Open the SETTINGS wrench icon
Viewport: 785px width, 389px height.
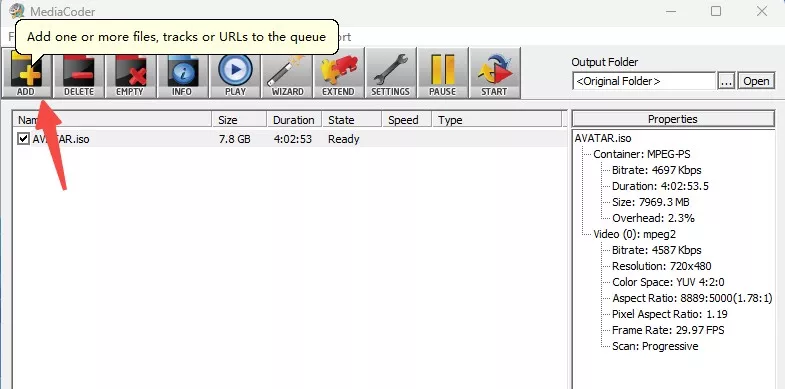pyautogui.click(x=390, y=73)
